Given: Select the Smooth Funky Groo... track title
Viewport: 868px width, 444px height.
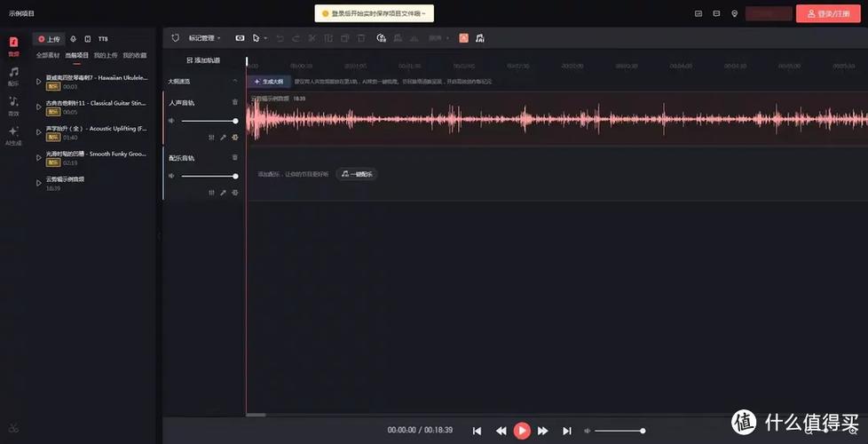Looking at the screenshot, I should [97, 154].
